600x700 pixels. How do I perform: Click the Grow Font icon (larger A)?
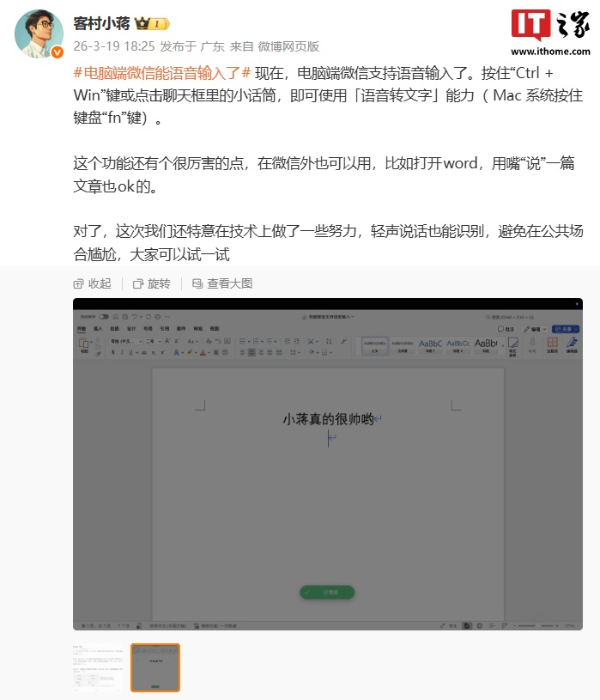(x=167, y=341)
